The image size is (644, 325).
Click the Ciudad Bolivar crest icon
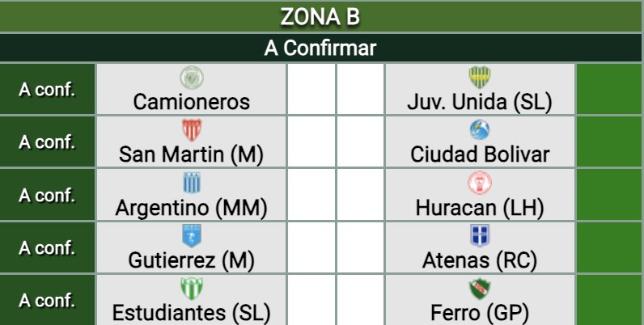(x=480, y=130)
